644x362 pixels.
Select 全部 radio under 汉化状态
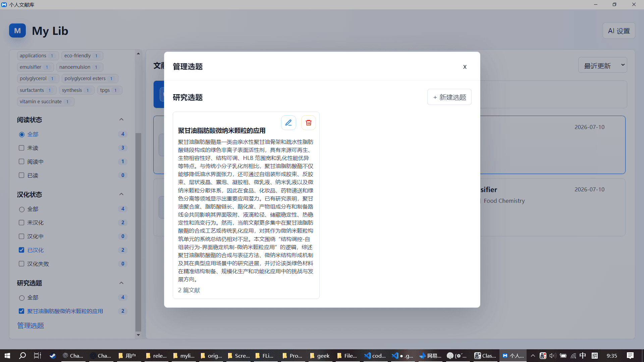point(22,209)
